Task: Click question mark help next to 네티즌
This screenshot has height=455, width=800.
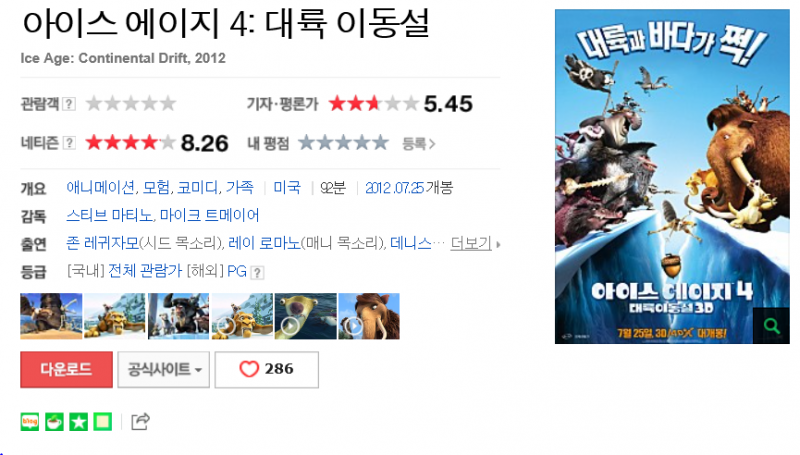Action: click(69, 143)
